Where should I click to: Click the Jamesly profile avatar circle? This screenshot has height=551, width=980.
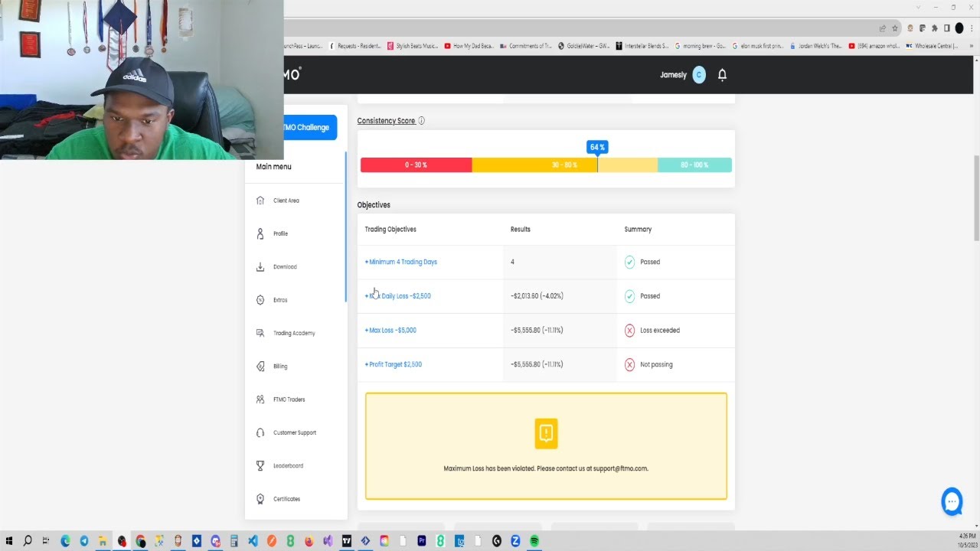(698, 74)
